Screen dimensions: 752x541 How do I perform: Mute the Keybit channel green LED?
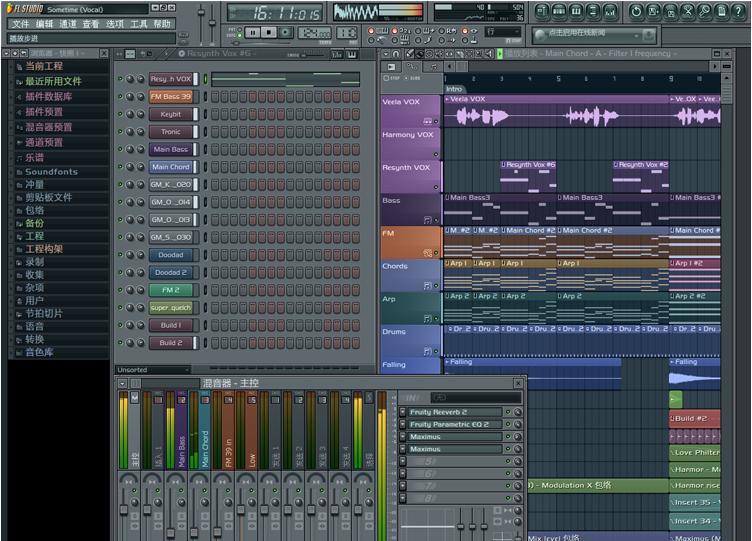pos(120,114)
